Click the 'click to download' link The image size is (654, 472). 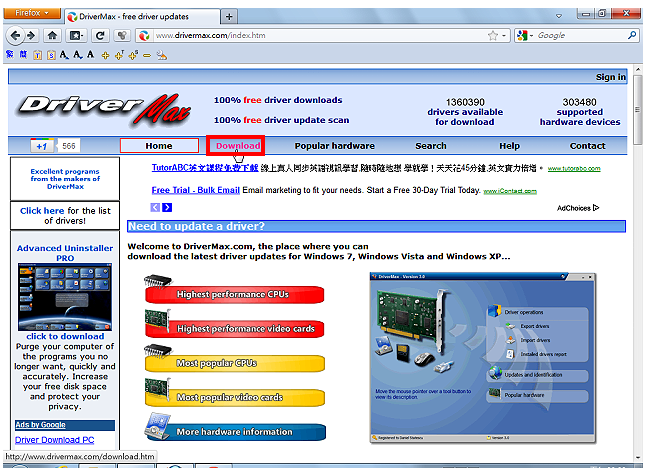coord(65,336)
